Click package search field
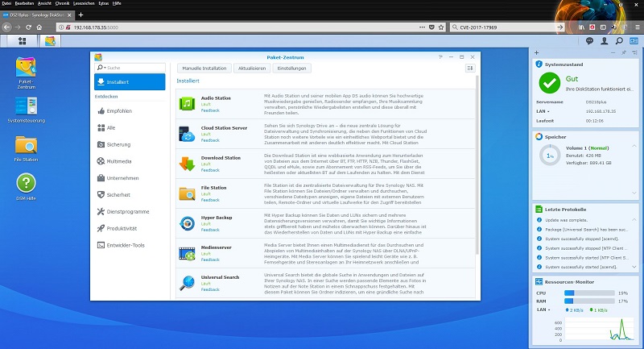The height and width of the screenshot is (349, 644). pyautogui.click(x=130, y=68)
